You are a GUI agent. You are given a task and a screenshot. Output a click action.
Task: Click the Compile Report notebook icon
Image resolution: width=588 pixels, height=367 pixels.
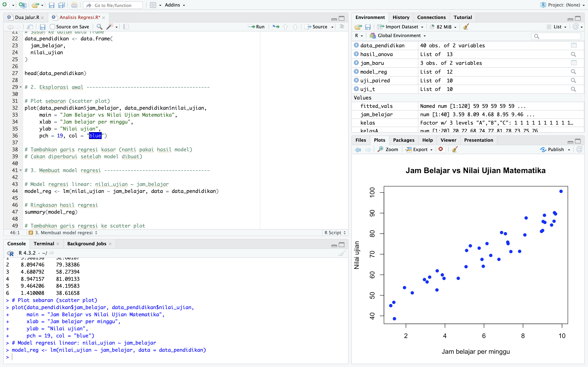[126, 27]
